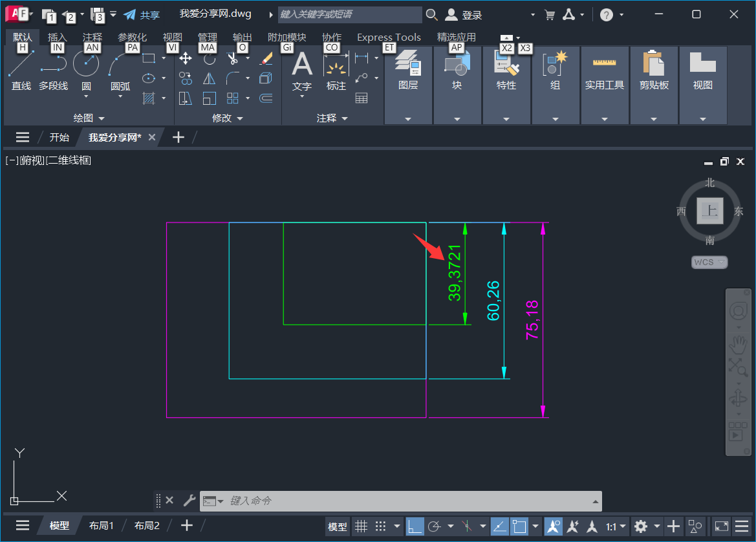Toggle isometric drafting mode
Image resolution: width=756 pixels, height=542 pixels.
click(x=467, y=526)
